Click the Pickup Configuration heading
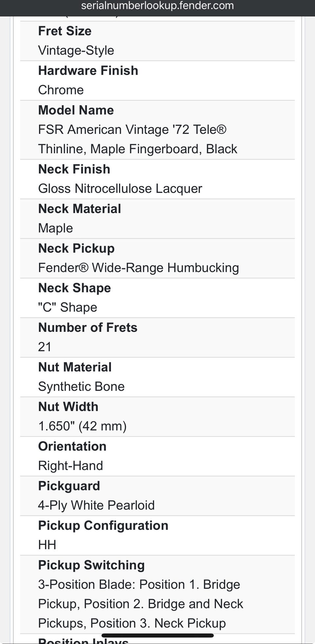The width and height of the screenshot is (315, 644). (x=103, y=526)
